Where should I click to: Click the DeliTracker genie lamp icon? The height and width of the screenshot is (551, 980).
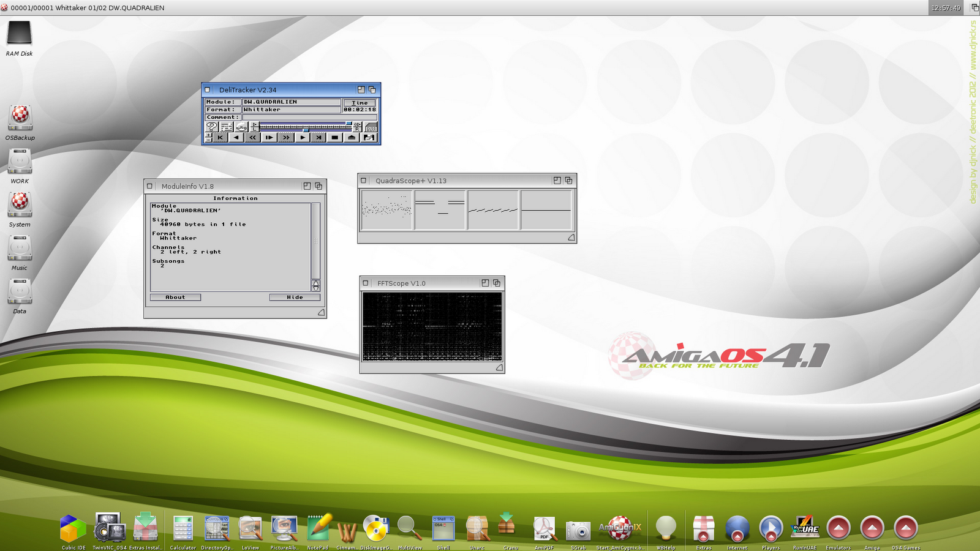(x=241, y=127)
